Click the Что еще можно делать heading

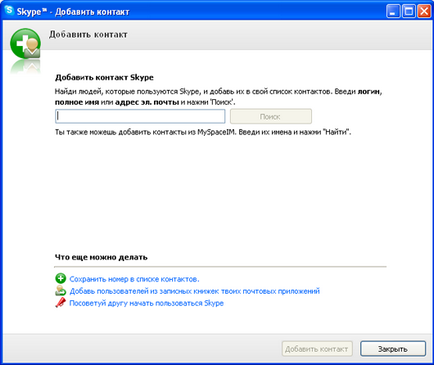[101, 257]
